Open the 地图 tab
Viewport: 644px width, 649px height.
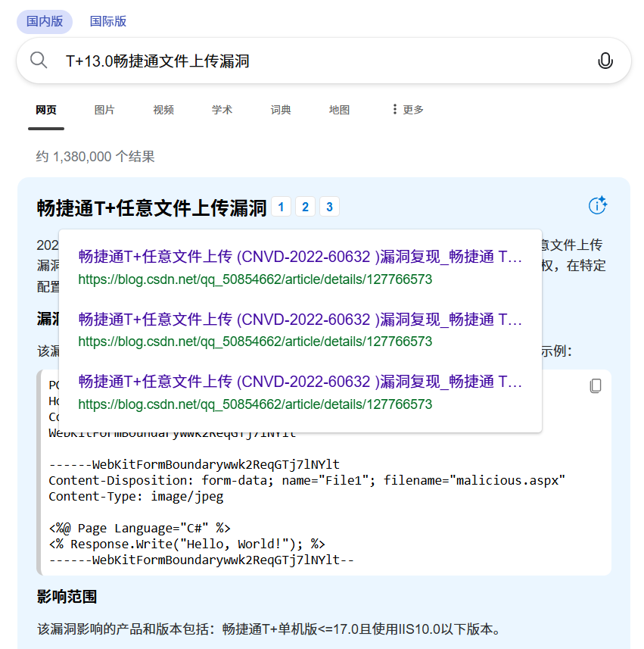tap(339, 109)
